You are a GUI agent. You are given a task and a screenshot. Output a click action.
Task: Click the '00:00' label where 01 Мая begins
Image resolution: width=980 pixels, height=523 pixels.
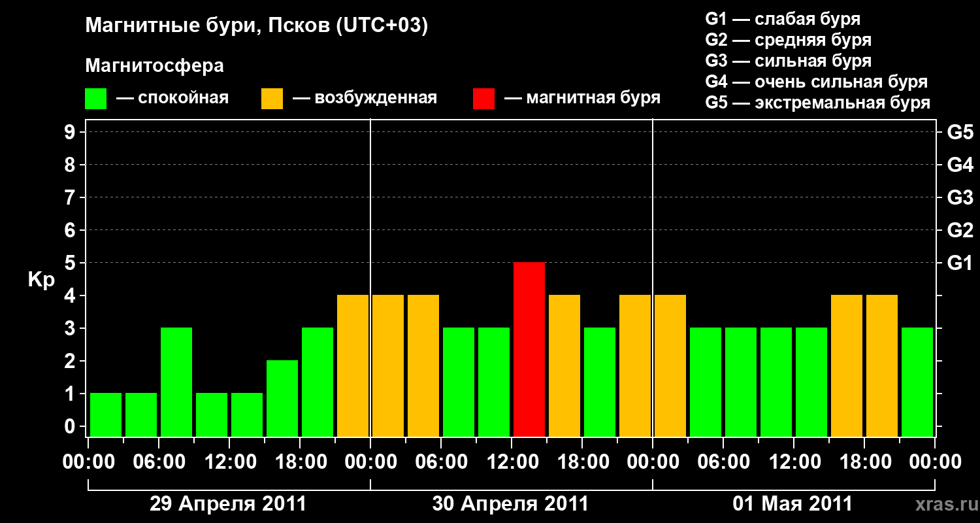pyautogui.click(x=653, y=462)
